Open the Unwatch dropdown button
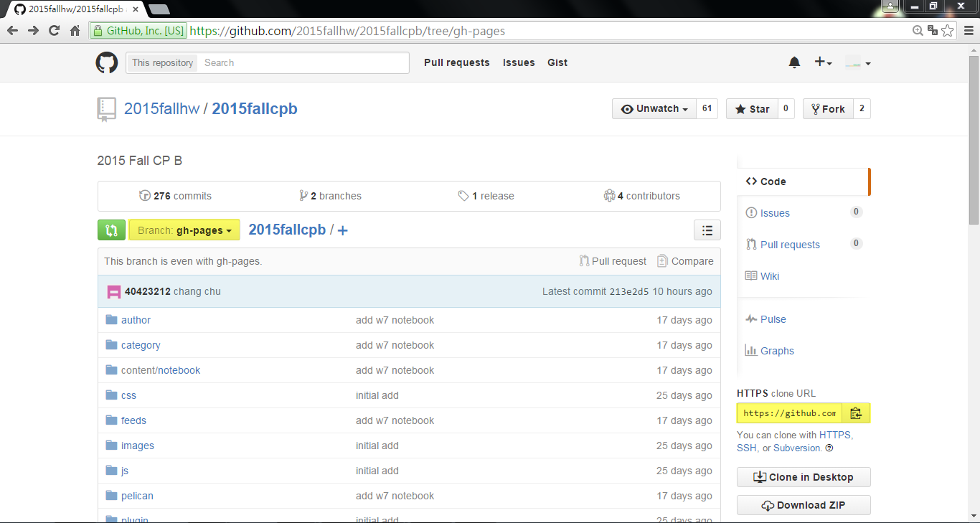The image size is (980, 523). (654, 109)
